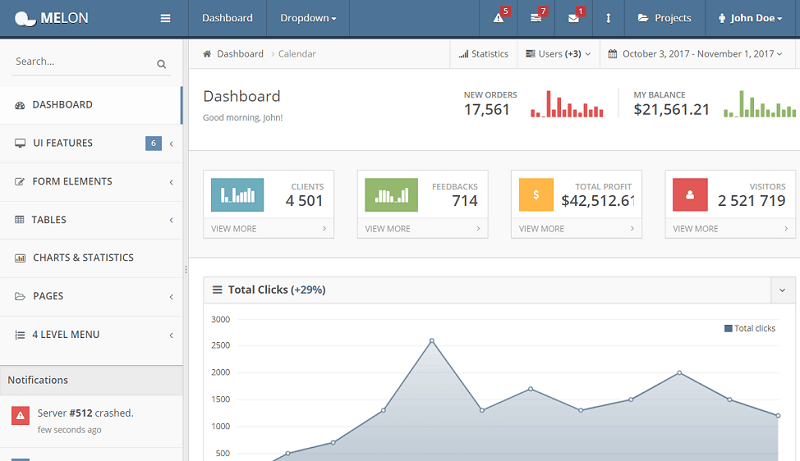Open Charts & Statistics sidebar item
The image size is (800, 461).
click(91, 258)
